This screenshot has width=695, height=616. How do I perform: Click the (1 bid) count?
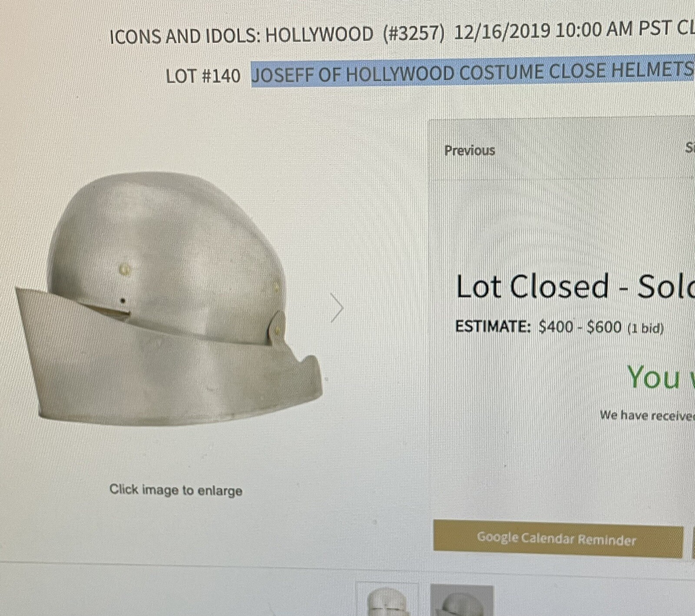(645, 328)
